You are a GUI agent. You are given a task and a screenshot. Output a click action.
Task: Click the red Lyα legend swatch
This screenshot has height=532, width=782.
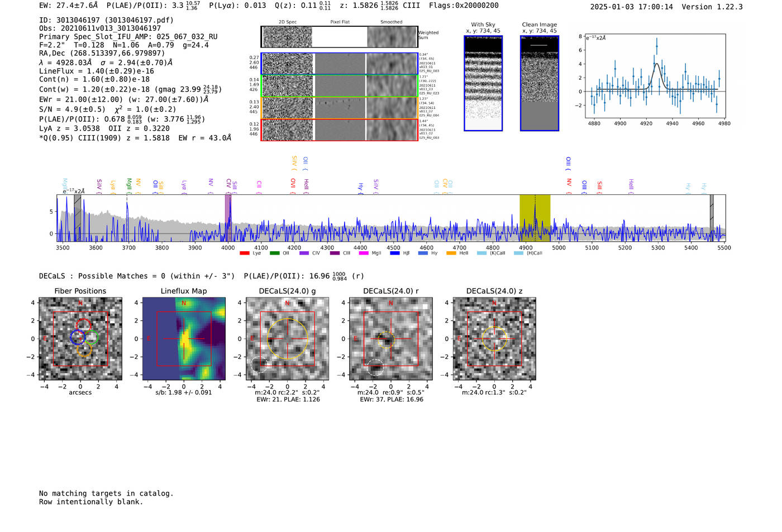tap(244, 253)
